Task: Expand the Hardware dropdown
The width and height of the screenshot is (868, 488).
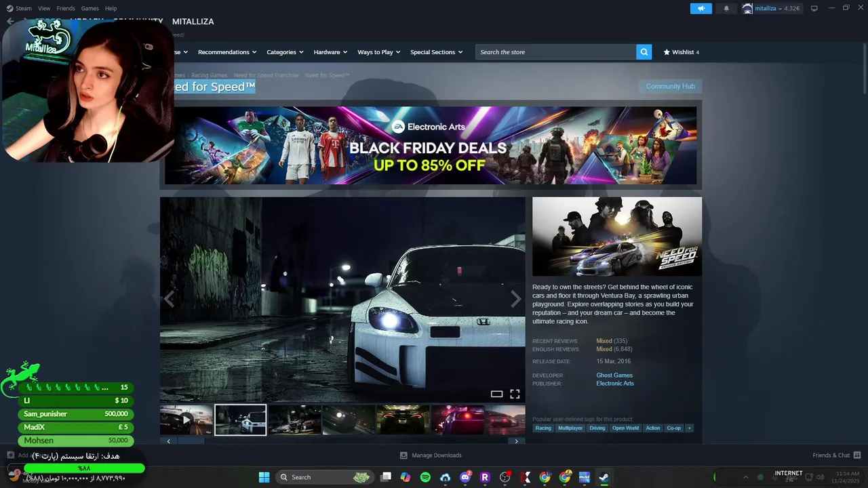Action: coord(330,52)
